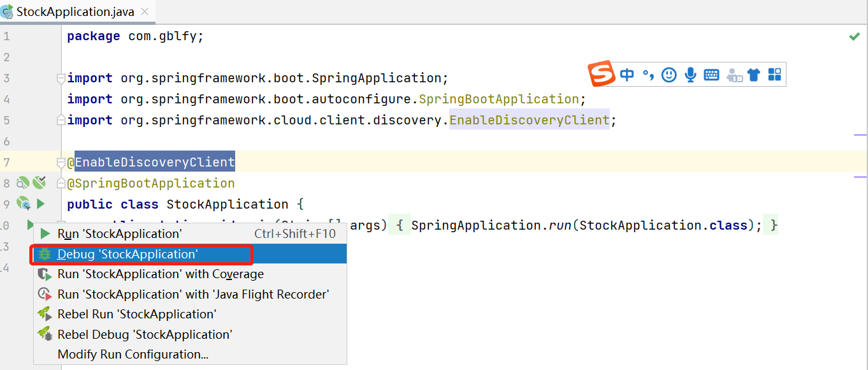Run 'StockApplication' with Java Flight Recorder
Viewport: 868px width, 370px height.
click(x=190, y=294)
